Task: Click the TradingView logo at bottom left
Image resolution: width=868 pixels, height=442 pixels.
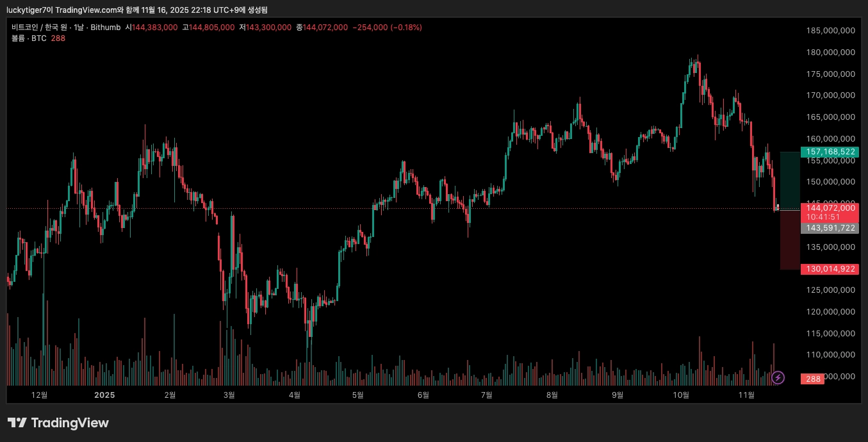Action: coord(58,423)
